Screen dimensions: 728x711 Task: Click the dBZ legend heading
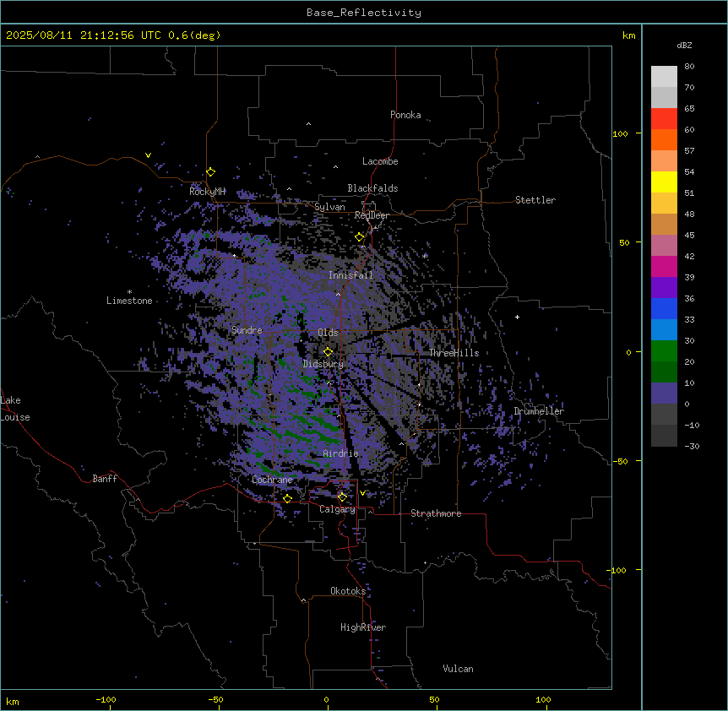684,45
